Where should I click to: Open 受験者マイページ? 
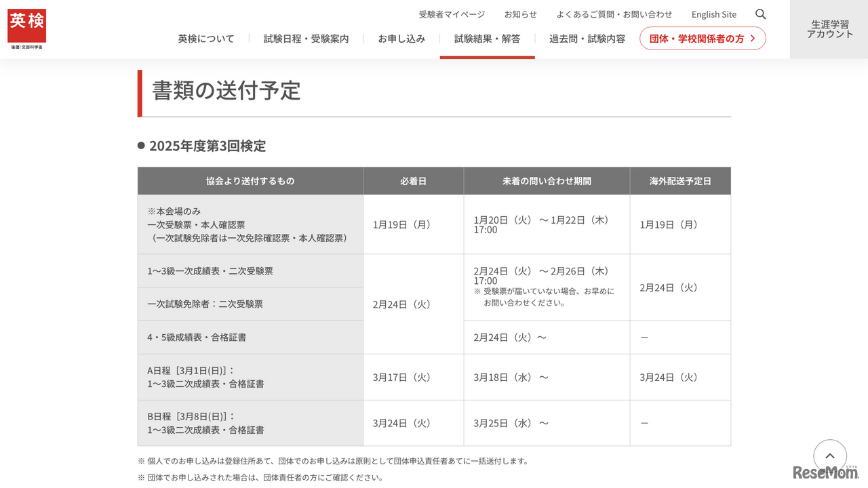(x=452, y=14)
